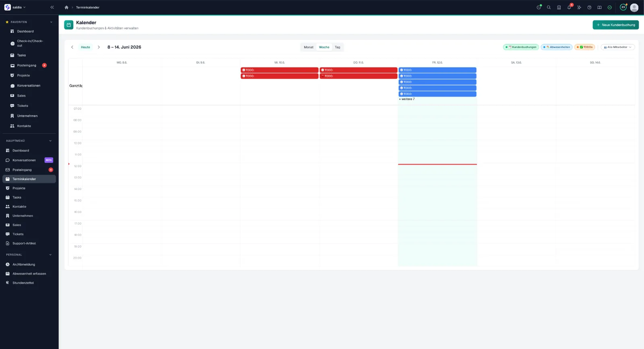Open Dashboard in Hauptmenü section
The width and height of the screenshot is (644, 349).
coord(29,151)
